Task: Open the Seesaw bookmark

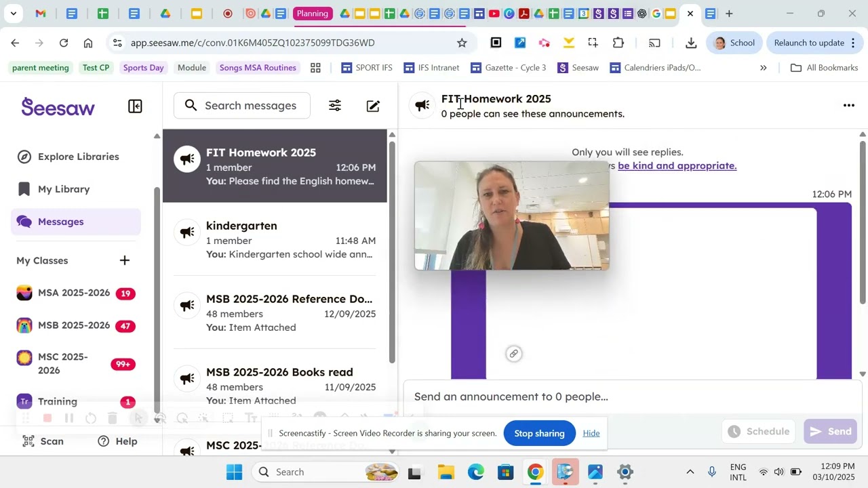Action: click(x=578, y=68)
